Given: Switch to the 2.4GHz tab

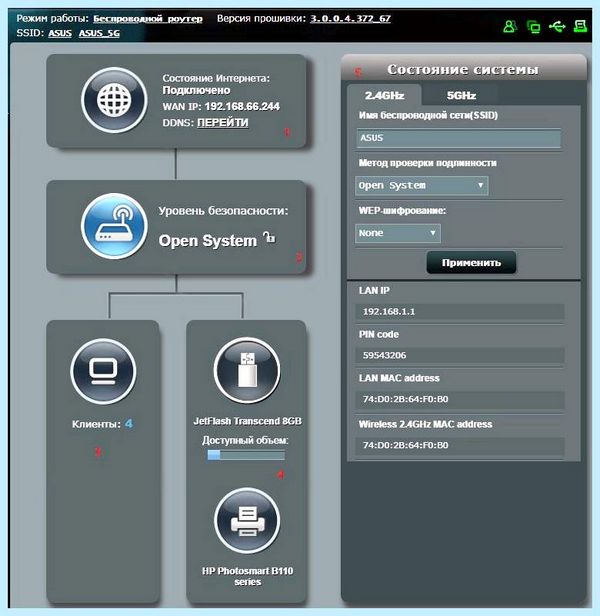Looking at the screenshot, I should [x=384, y=95].
